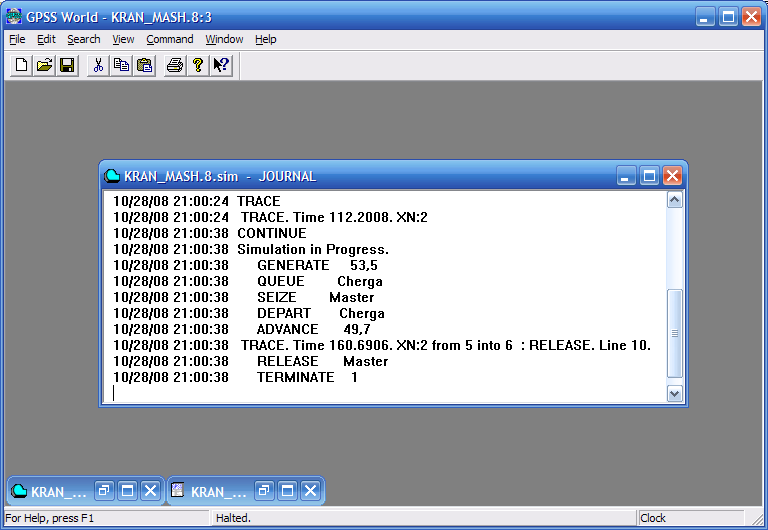Copy using the toolbar copy icon
Viewport: 768px width, 530px height.
(121, 65)
